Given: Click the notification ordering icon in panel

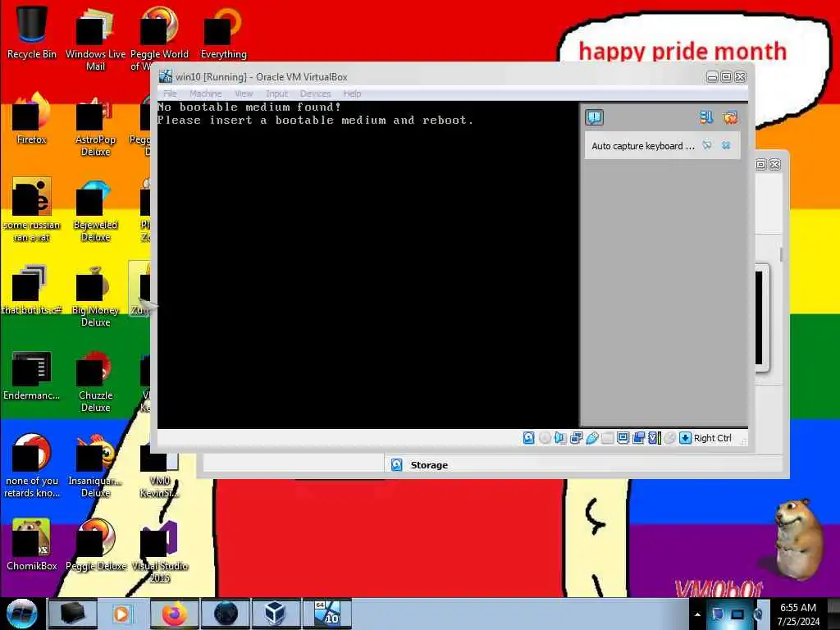Looking at the screenshot, I should click(706, 117).
